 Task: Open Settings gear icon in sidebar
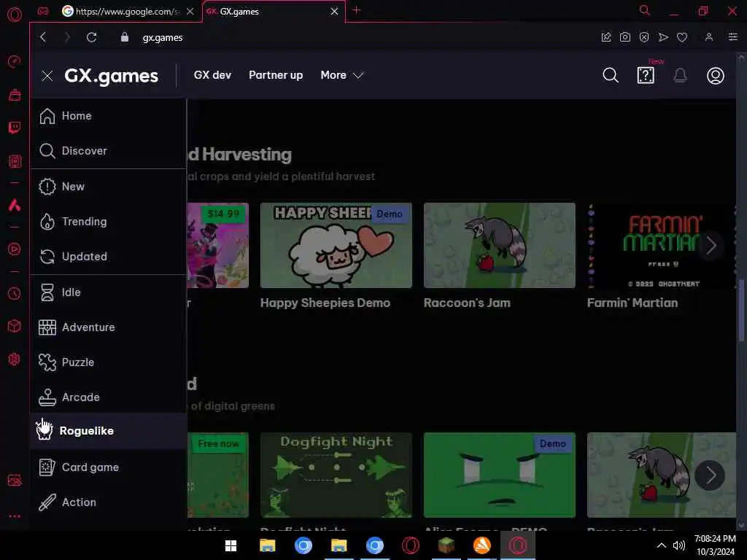click(15, 359)
